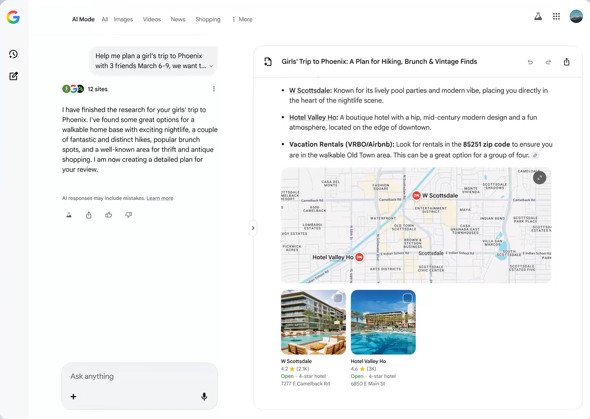The width and height of the screenshot is (590, 419).
Task: Click the microphone voice input icon
Action: [x=204, y=396]
